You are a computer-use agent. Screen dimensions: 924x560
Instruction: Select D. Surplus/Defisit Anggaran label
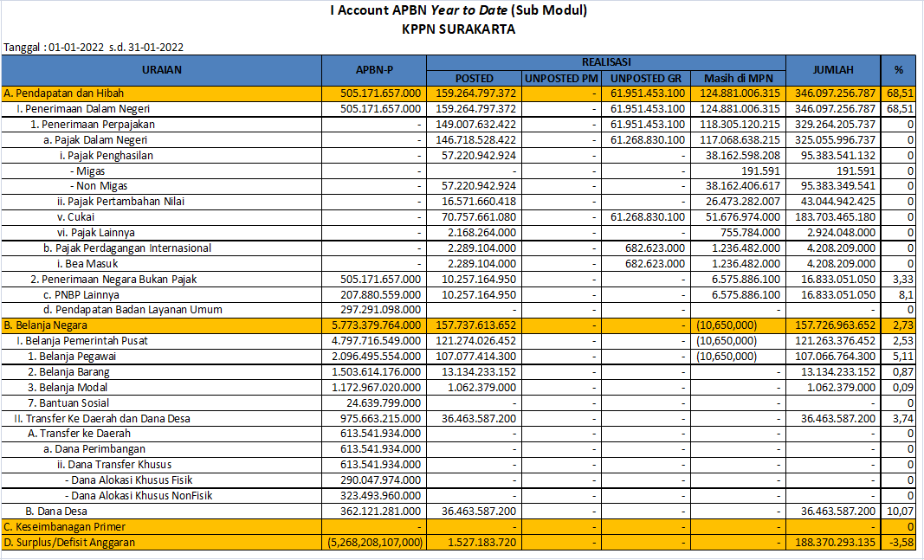(x=69, y=543)
